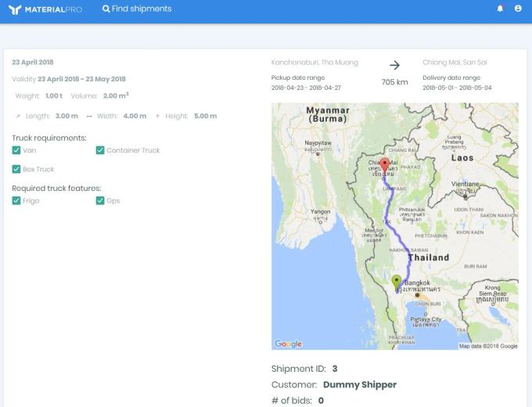
Task: Click customer name 'Dummy Shipper'
Action: pyautogui.click(x=360, y=384)
